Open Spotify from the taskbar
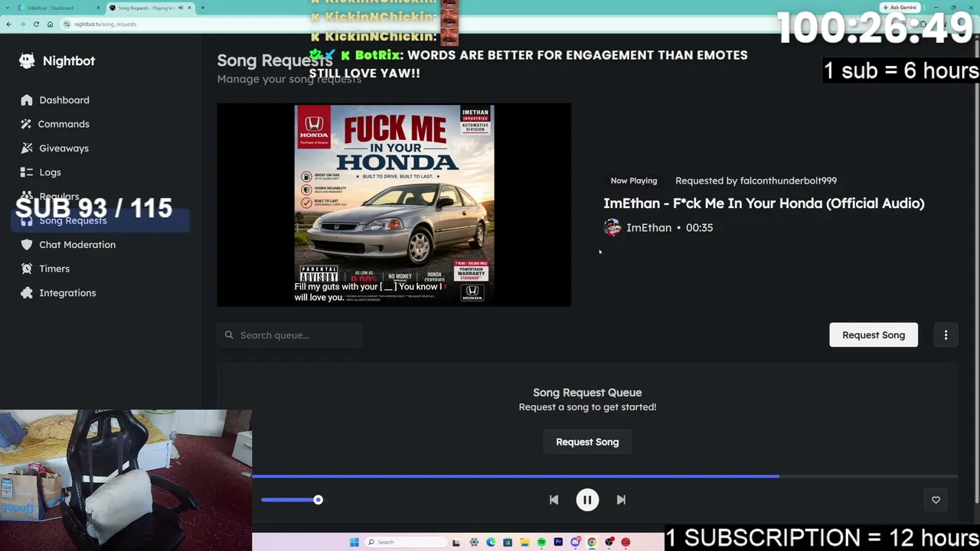The width and height of the screenshot is (980, 551). [541, 543]
